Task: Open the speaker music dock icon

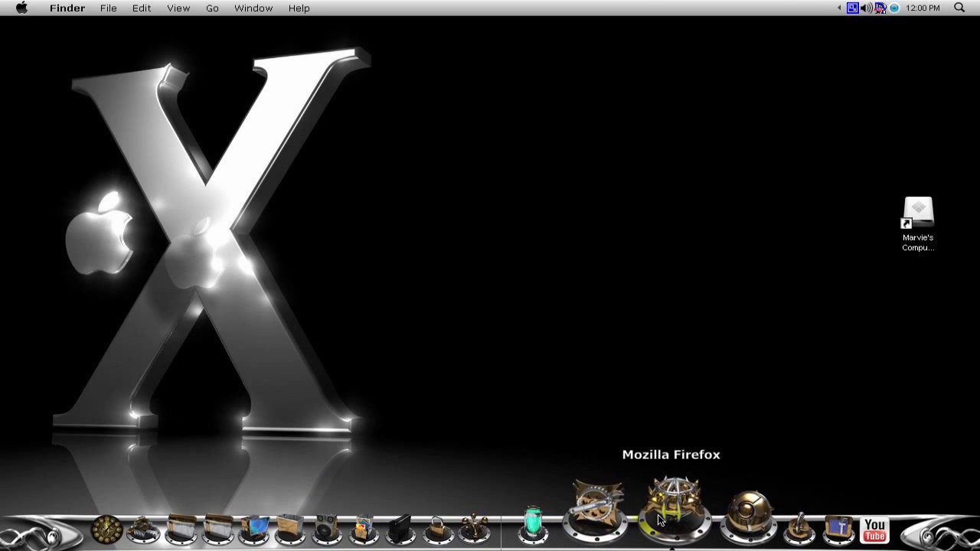Action: (327, 530)
